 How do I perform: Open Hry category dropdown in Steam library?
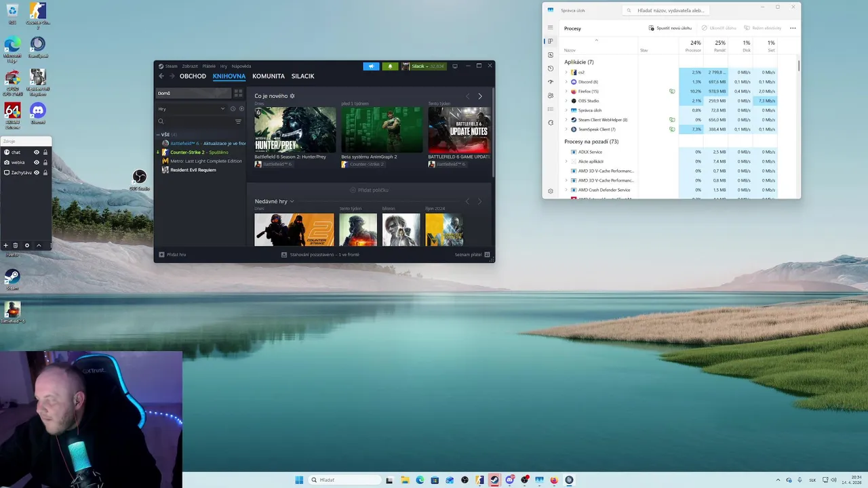[x=191, y=108]
